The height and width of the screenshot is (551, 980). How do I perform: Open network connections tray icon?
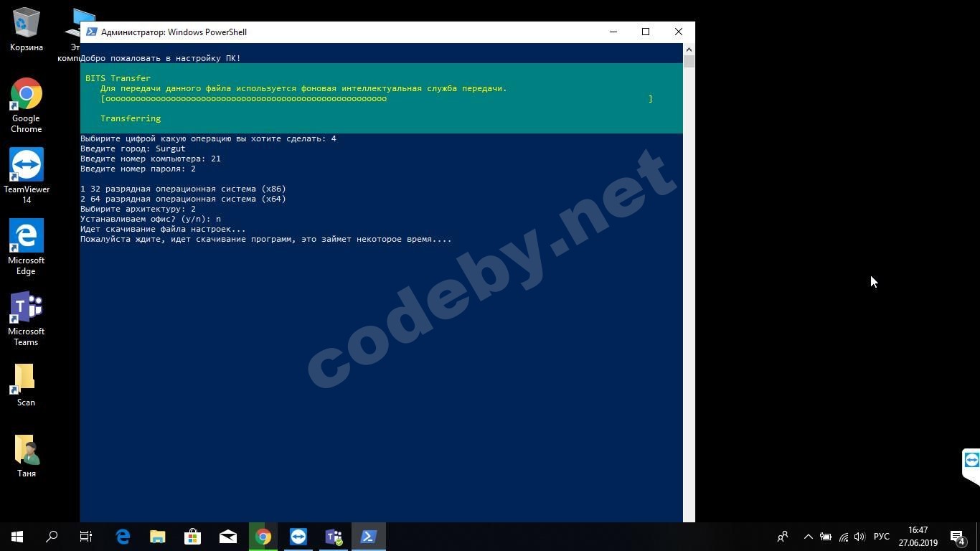pyautogui.click(x=843, y=537)
